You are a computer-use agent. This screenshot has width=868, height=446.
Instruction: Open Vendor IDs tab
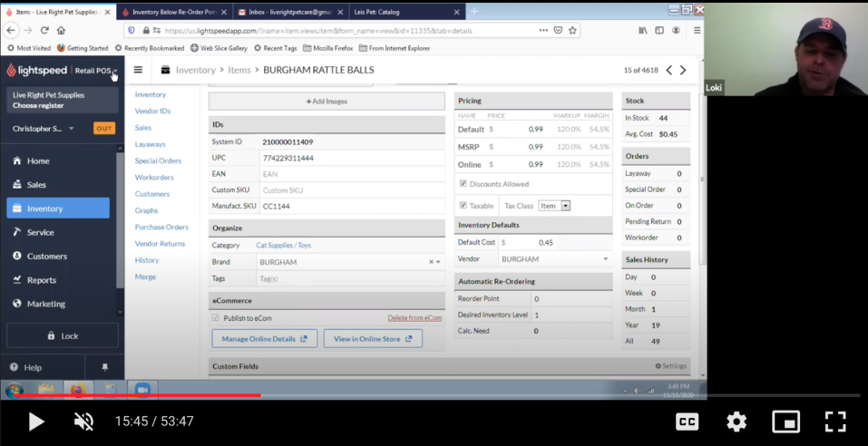tap(152, 111)
